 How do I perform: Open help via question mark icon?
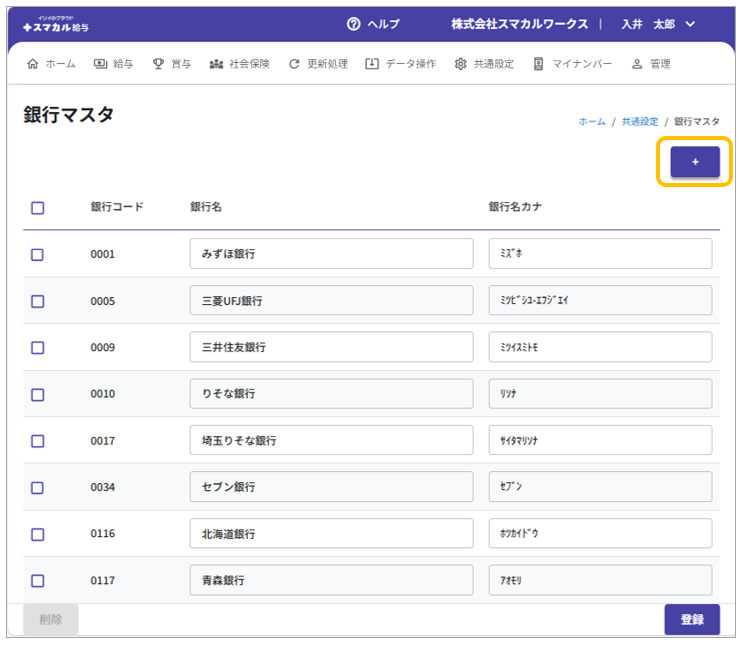coord(353,24)
